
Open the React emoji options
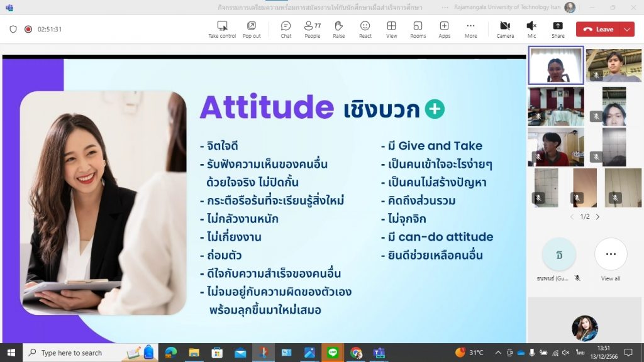pyautogui.click(x=365, y=29)
